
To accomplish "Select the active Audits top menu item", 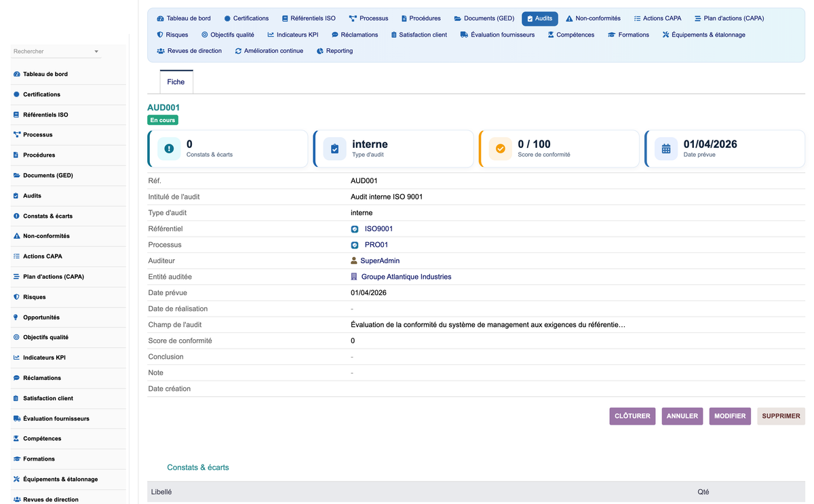I will [540, 18].
